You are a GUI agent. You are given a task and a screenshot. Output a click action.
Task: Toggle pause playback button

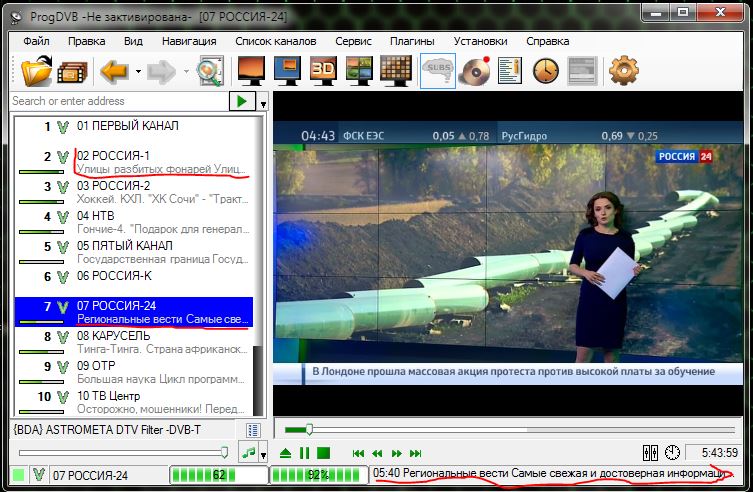(305, 453)
